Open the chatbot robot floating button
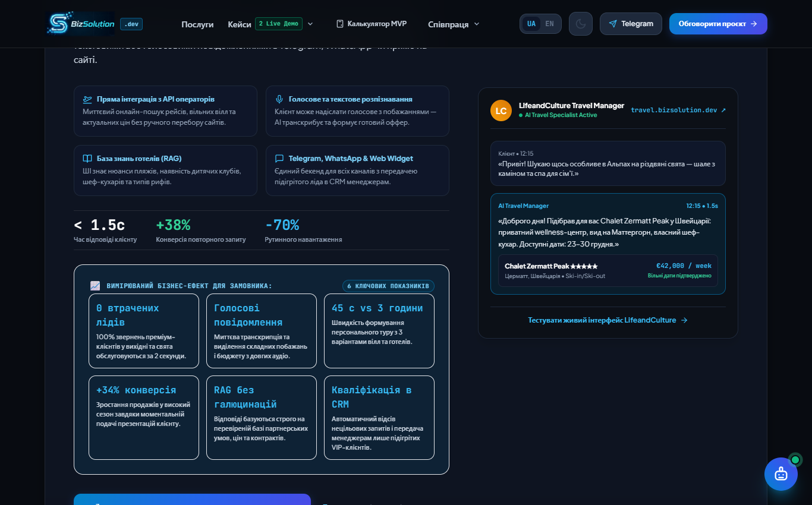This screenshot has width=812, height=505. coord(781,474)
